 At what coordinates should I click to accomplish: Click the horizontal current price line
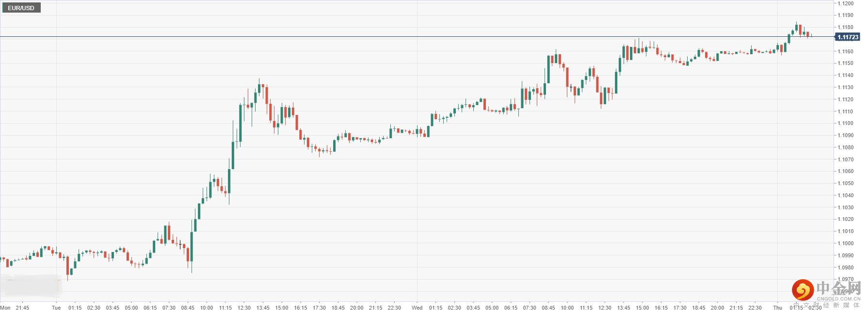417,37
